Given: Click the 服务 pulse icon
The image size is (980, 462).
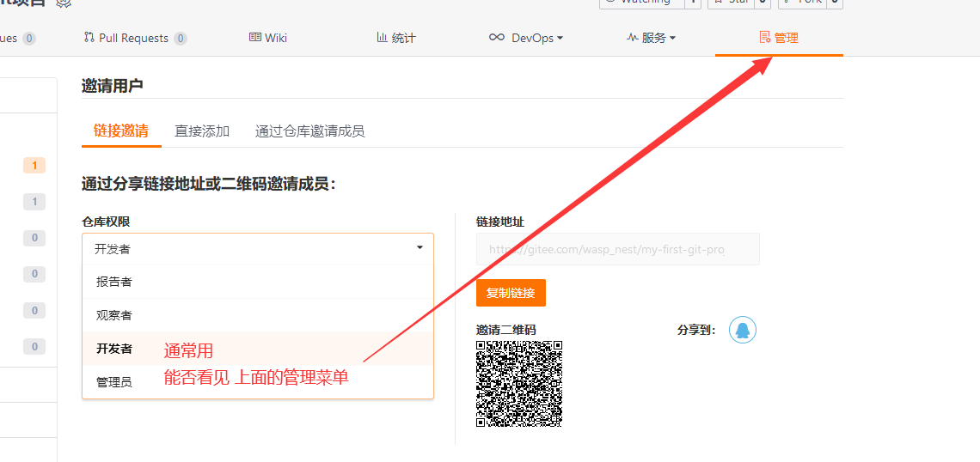Looking at the screenshot, I should [632, 37].
